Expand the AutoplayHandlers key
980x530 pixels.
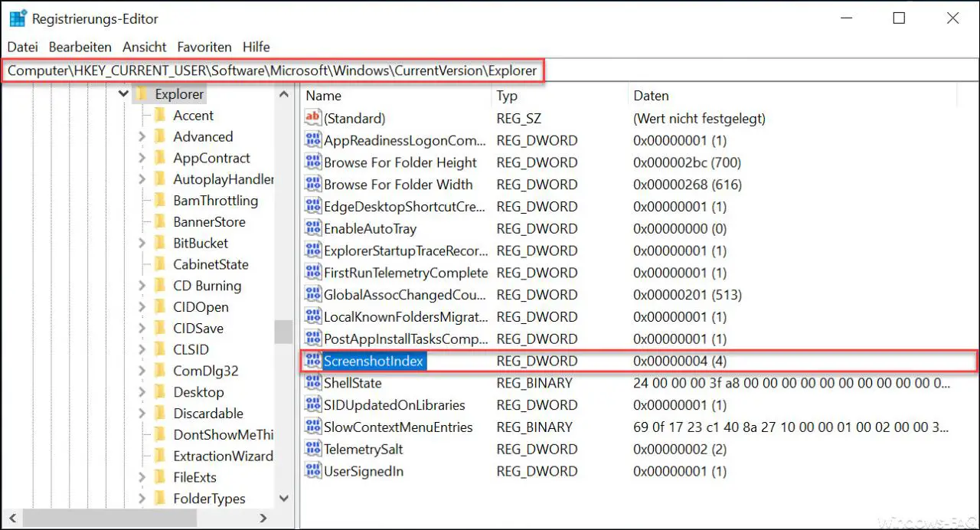coord(142,180)
